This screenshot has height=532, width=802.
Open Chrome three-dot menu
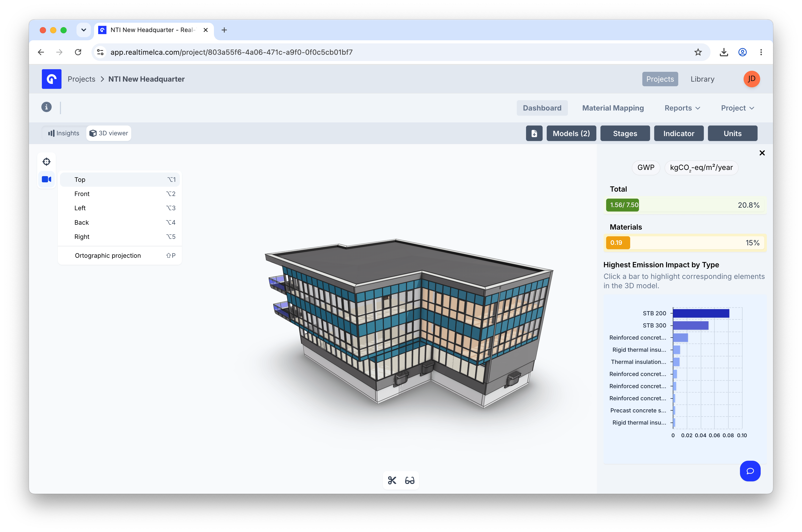point(761,52)
